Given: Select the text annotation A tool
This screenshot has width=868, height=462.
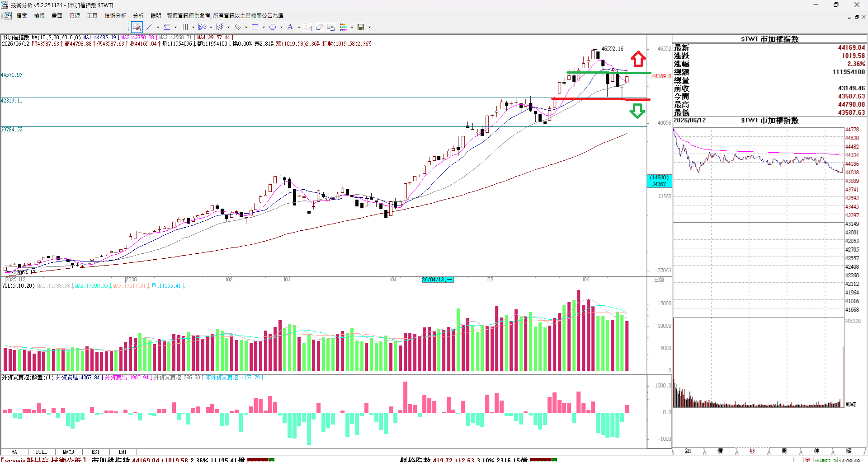Looking at the screenshot, I should (290, 27).
